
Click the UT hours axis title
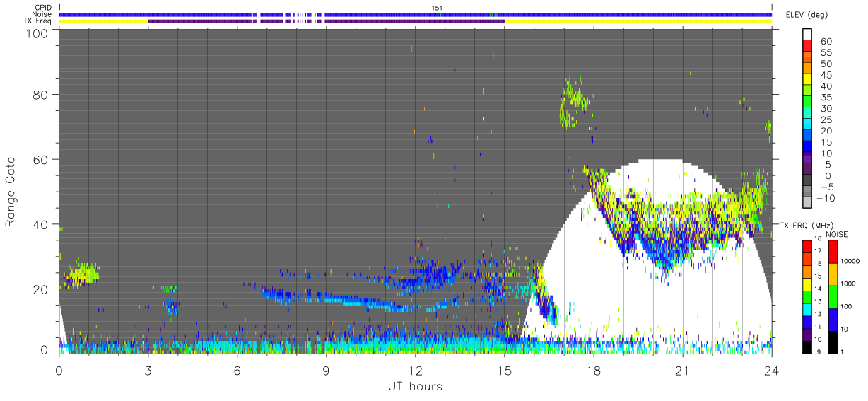415,386
